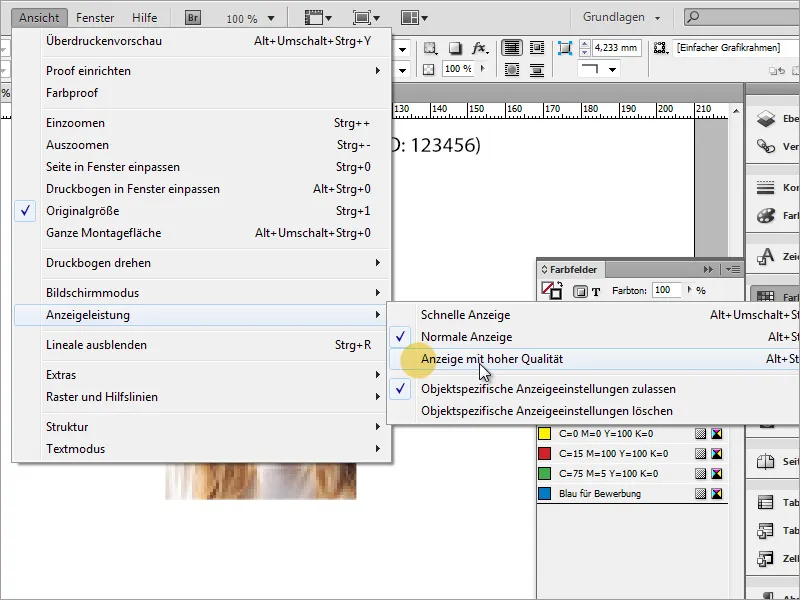
Task: Click the corner options frame icon
Action: coord(565,48)
